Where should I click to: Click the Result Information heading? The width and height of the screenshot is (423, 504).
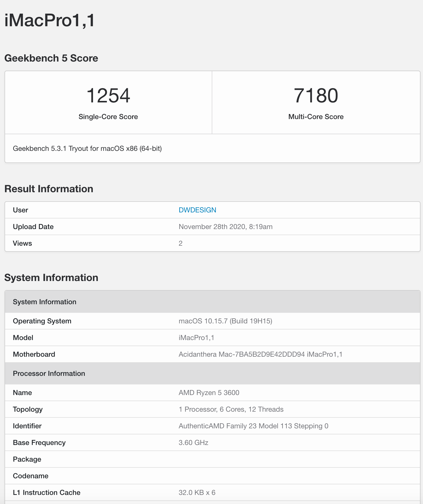[49, 189]
